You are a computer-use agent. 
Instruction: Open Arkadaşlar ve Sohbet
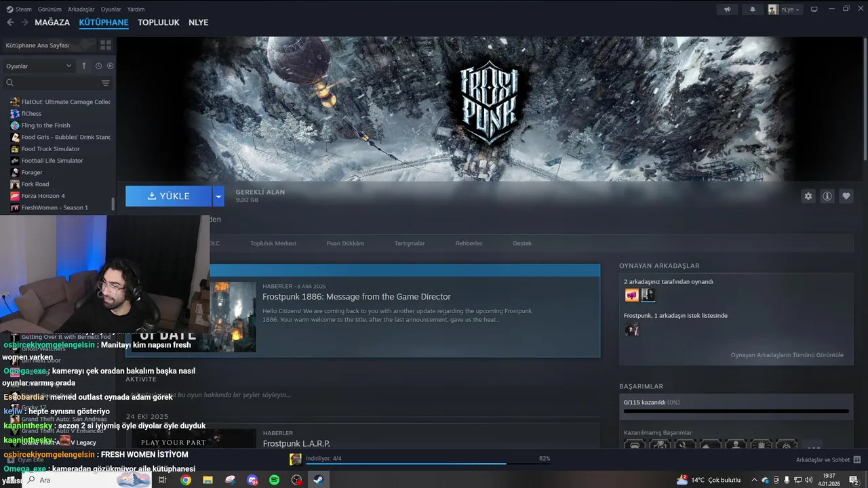823,460
